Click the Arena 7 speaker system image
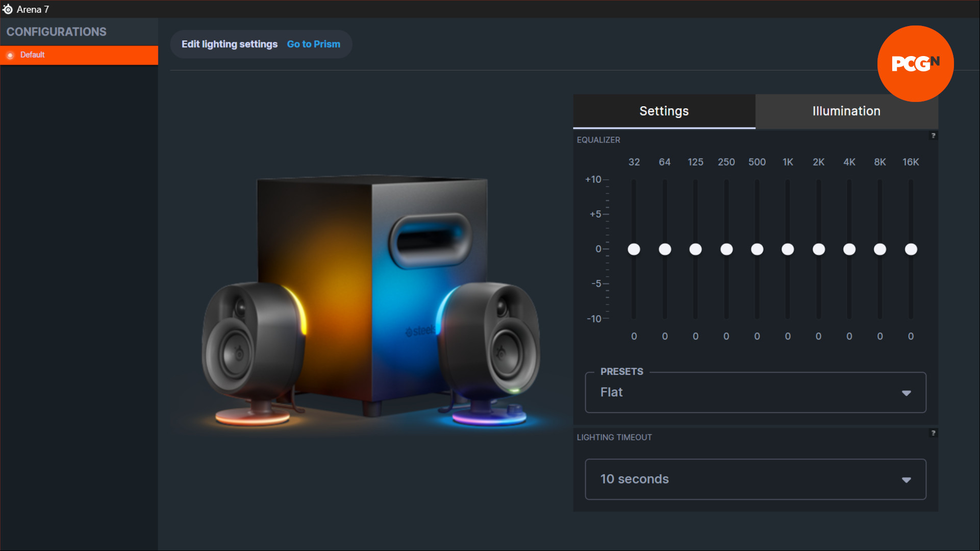980x551 pixels. pyautogui.click(x=371, y=302)
